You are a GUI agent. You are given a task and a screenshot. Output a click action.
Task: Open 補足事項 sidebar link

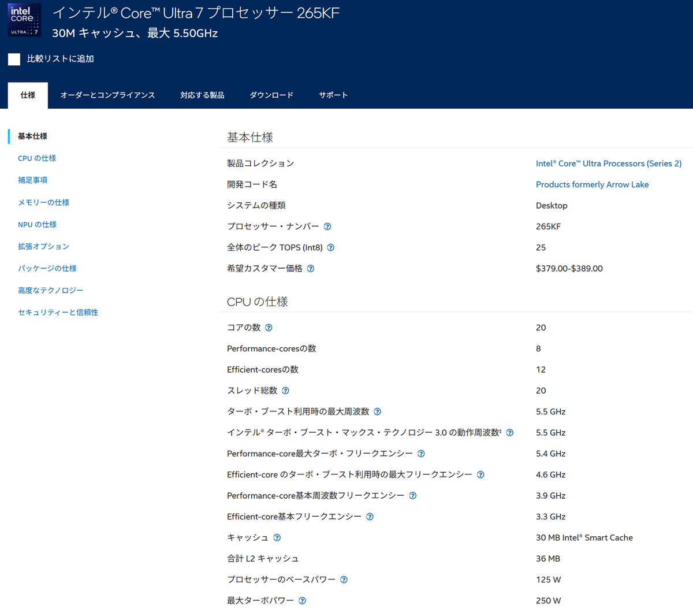pyautogui.click(x=32, y=180)
